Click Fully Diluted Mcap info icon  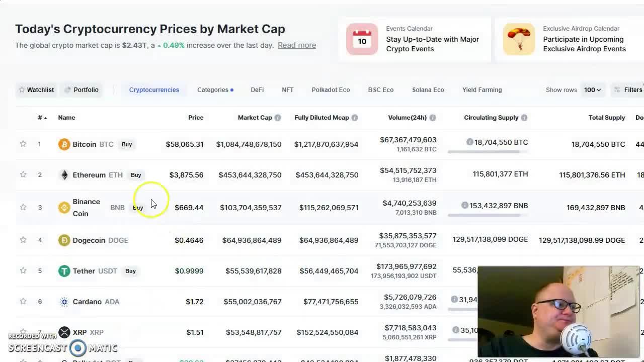[x=355, y=118]
